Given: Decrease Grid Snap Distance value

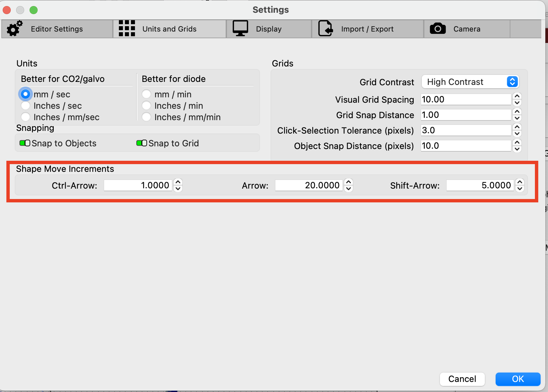Looking at the screenshot, I should click(517, 118).
